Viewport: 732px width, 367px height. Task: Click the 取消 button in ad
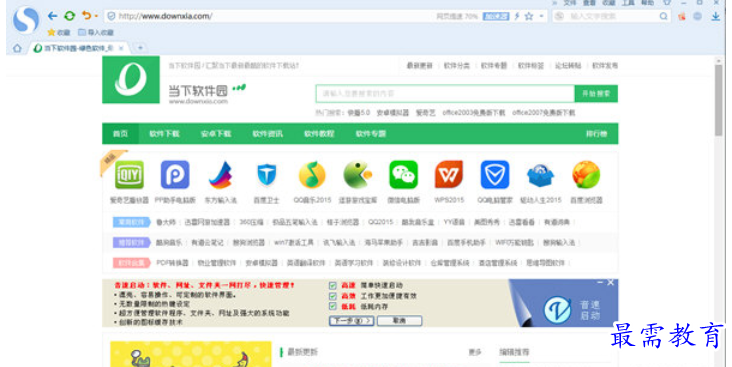click(399, 321)
